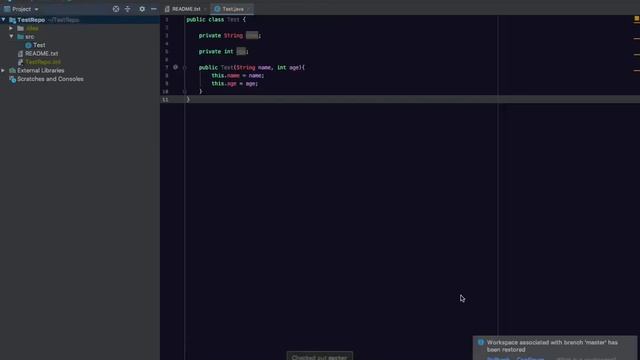Click the info icon in branch notification
640x360 pixels.
(481, 342)
